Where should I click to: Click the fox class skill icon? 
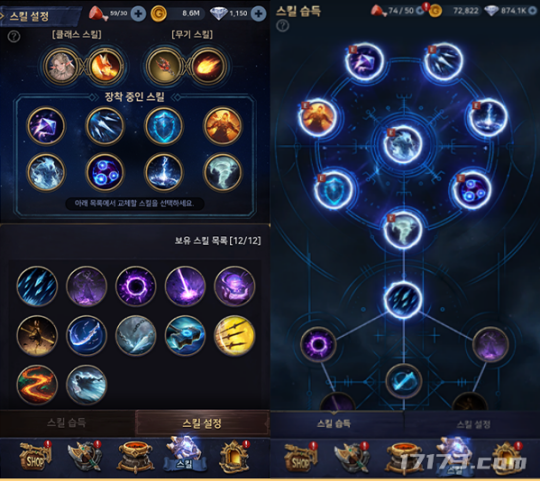(x=105, y=66)
